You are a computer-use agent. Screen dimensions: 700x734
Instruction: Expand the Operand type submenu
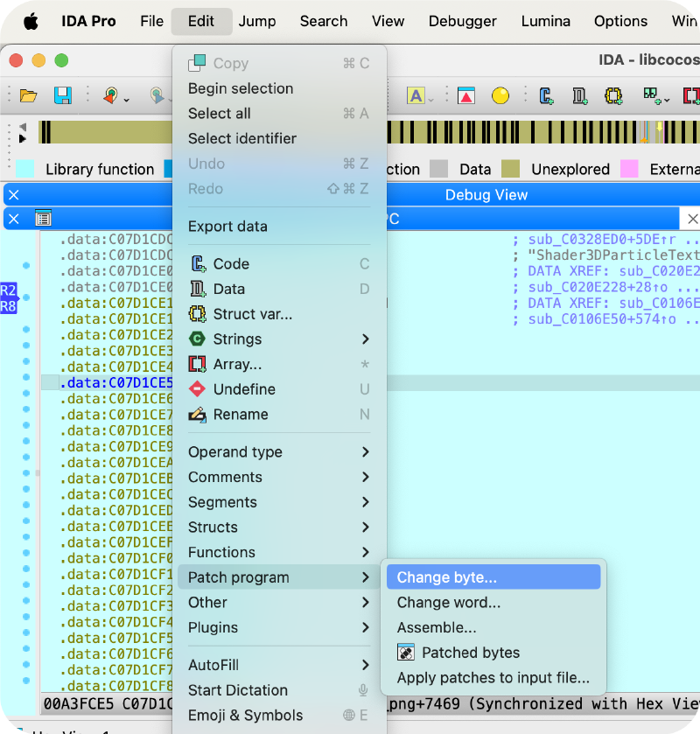pyautogui.click(x=278, y=452)
